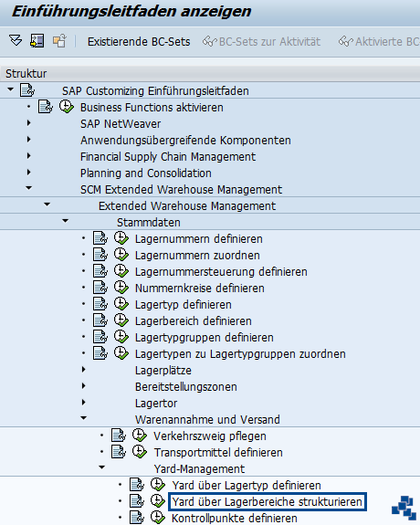The width and height of the screenshot is (420, 525).
Task: Select Yard über Lagerbereiche strukturieren text
Action: pos(267,501)
